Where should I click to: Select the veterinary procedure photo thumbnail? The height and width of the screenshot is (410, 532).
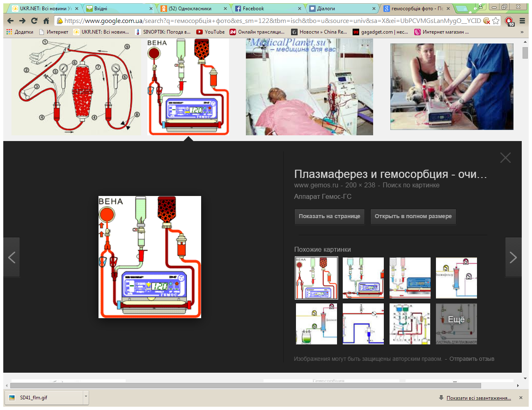pyautogui.click(x=452, y=87)
